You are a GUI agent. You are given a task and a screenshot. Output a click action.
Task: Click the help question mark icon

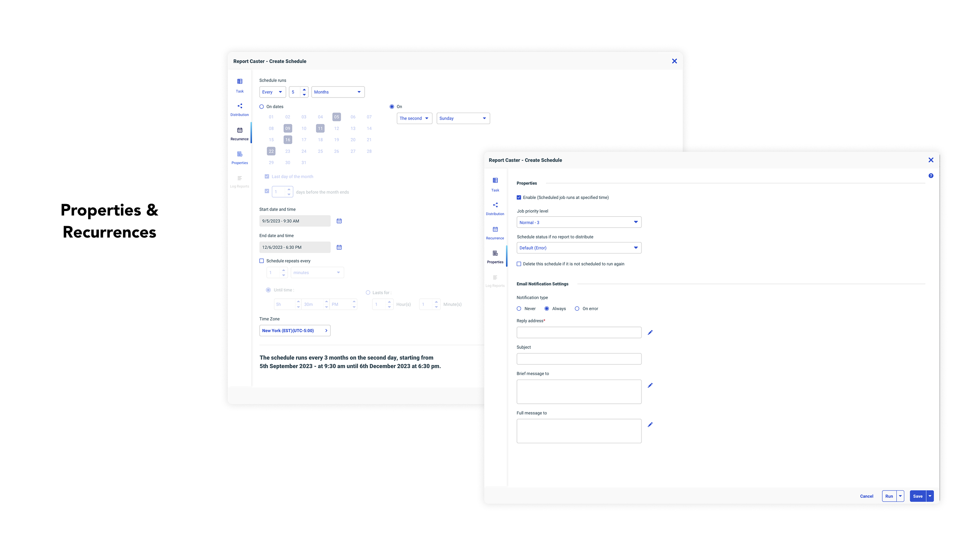point(931,176)
